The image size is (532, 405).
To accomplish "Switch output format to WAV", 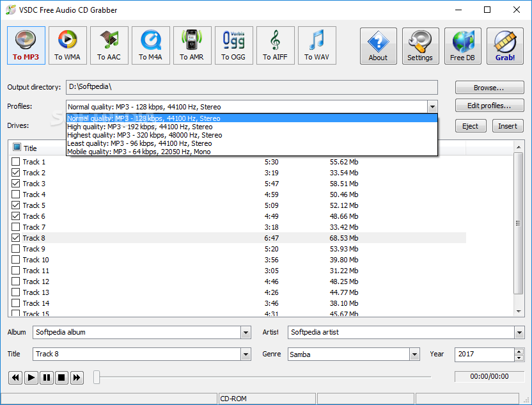I will click(x=317, y=45).
